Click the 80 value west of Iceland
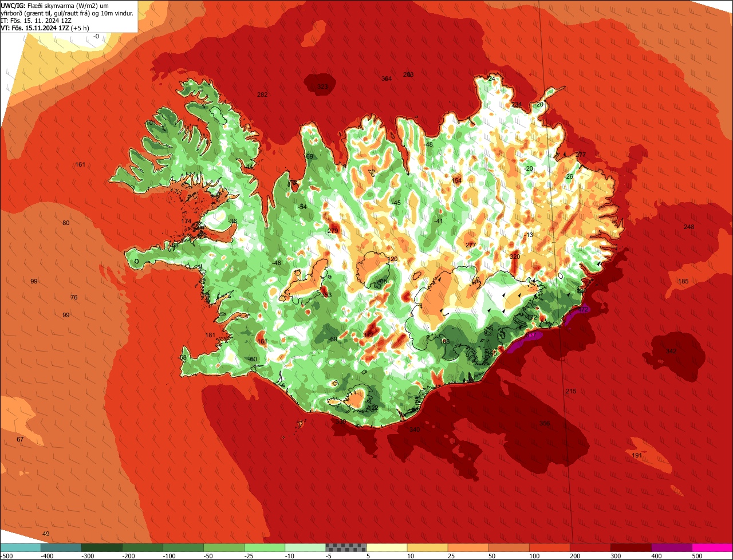Image resolution: width=733 pixels, height=560 pixels. tap(66, 223)
